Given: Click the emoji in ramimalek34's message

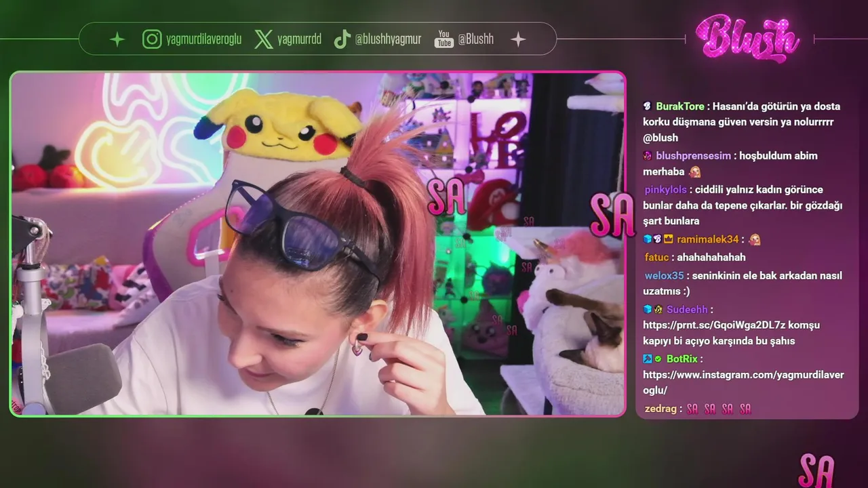Looking at the screenshot, I should pos(754,239).
